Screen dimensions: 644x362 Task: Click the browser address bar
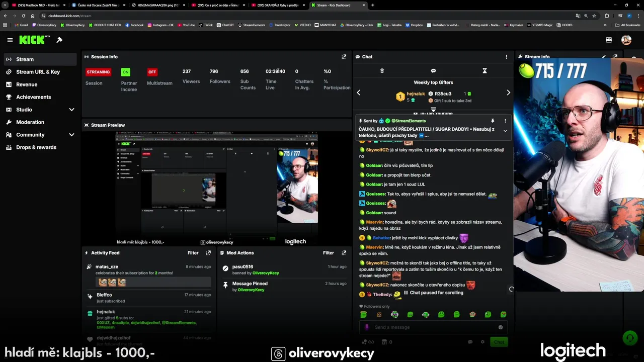coord(302,16)
